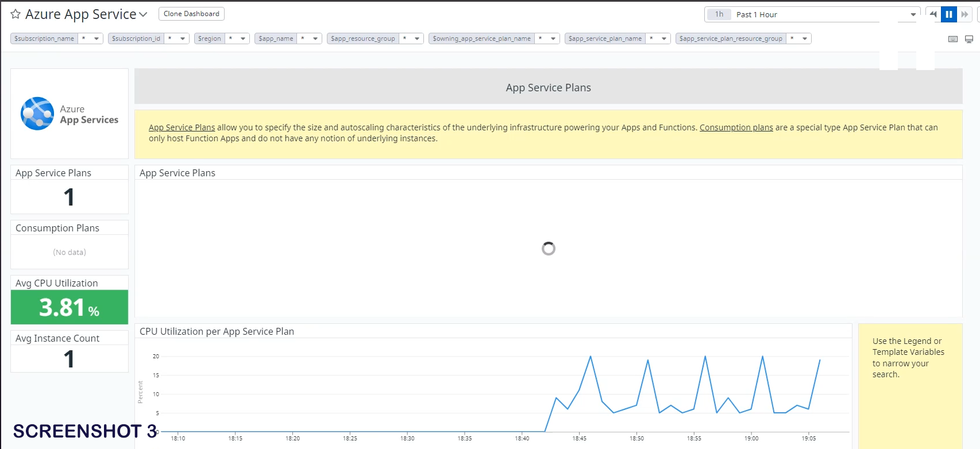Open keyboard shortcuts icon
Screen dimensions: 980x449
(952, 39)
